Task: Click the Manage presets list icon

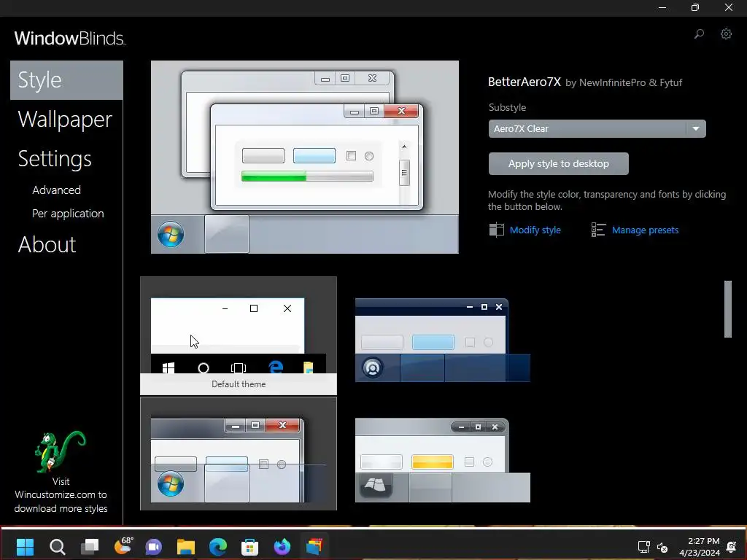Action: tap(598, 230)
